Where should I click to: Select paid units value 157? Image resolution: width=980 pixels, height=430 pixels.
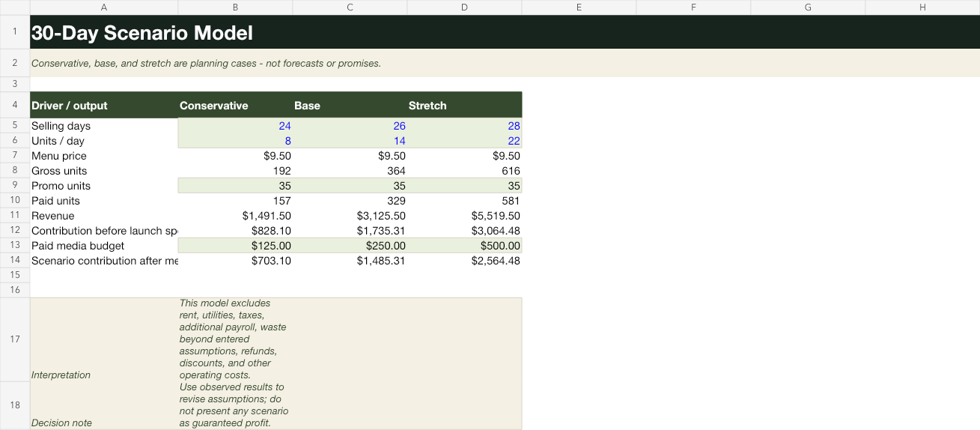tap(235, 201)
